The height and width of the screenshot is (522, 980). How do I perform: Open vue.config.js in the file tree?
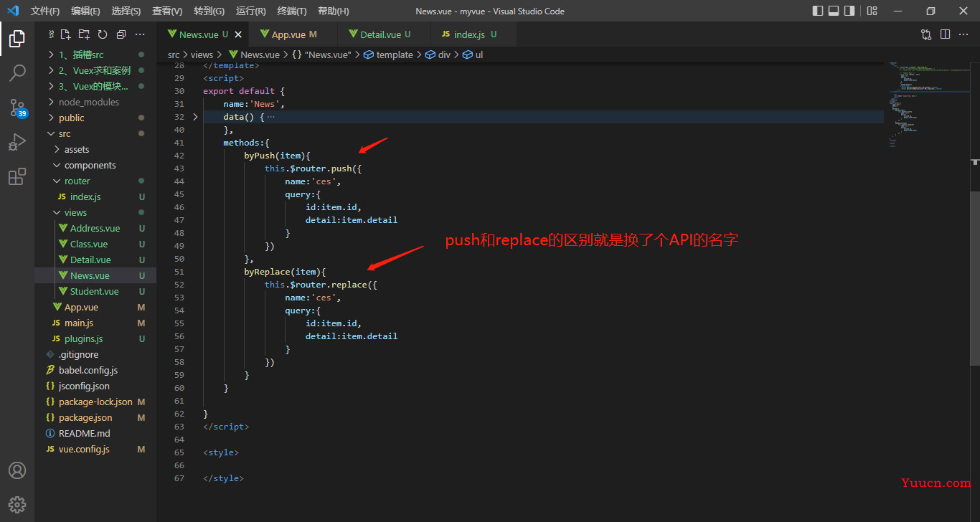tap(95, 449)
